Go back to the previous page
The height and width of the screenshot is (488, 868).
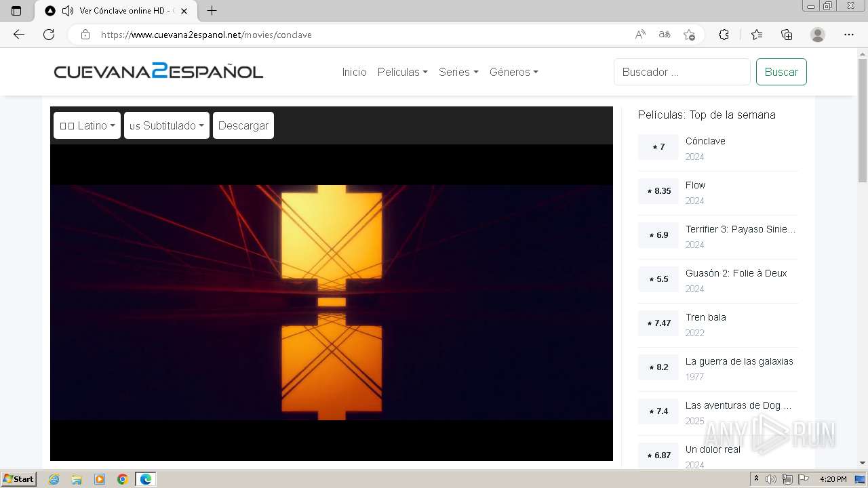click(x=19, y=35)
